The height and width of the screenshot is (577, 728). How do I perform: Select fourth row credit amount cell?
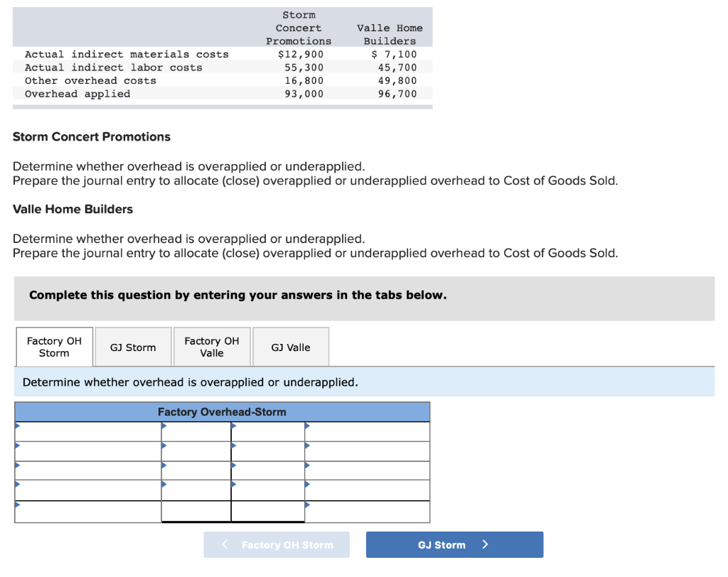pos(268,490)
